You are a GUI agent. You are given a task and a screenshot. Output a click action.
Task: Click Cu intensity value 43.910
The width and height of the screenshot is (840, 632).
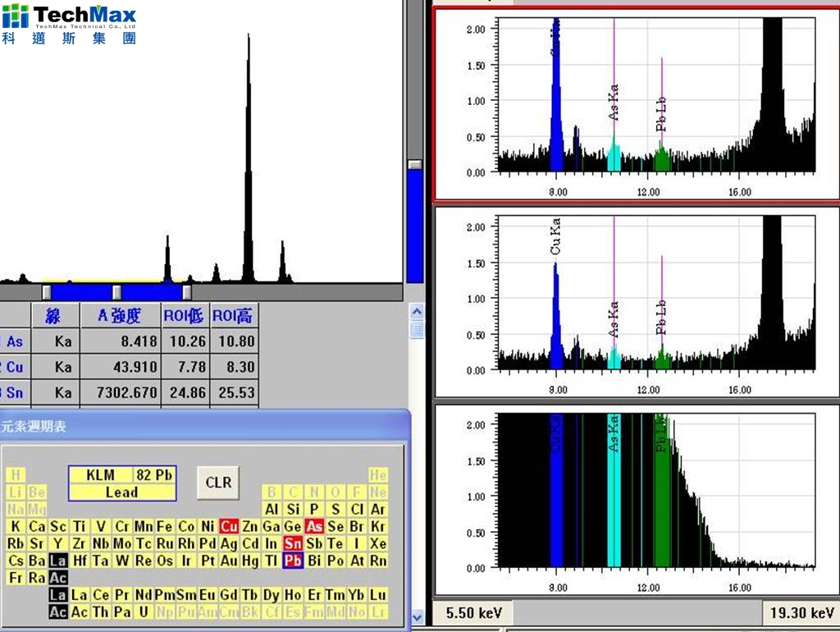pyautogui.click(x=121, y=367)
